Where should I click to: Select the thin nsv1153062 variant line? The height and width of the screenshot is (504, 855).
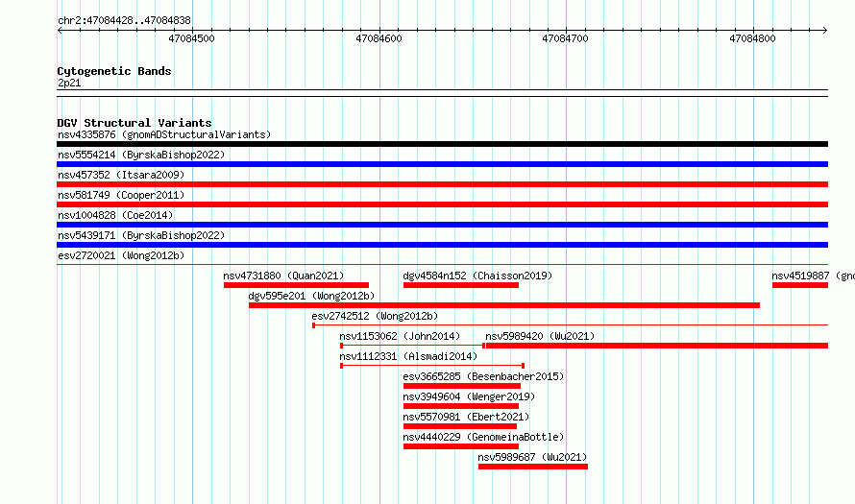coord(412,346)
